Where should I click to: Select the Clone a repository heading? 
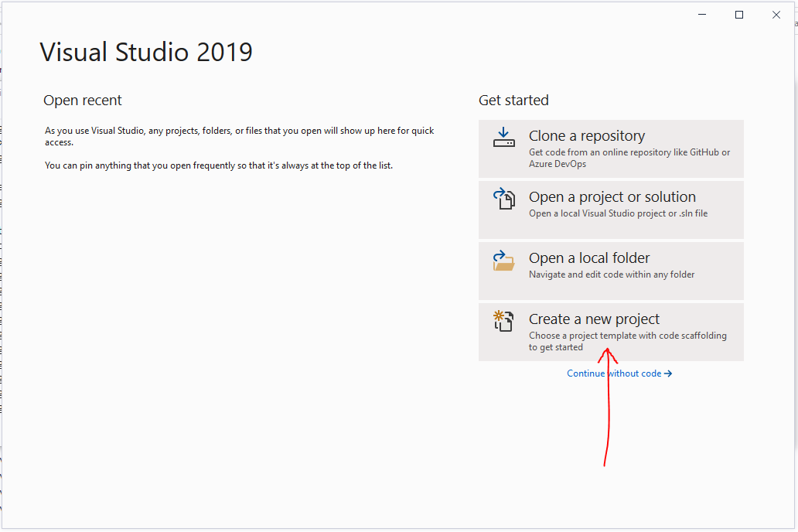(587, 136)
